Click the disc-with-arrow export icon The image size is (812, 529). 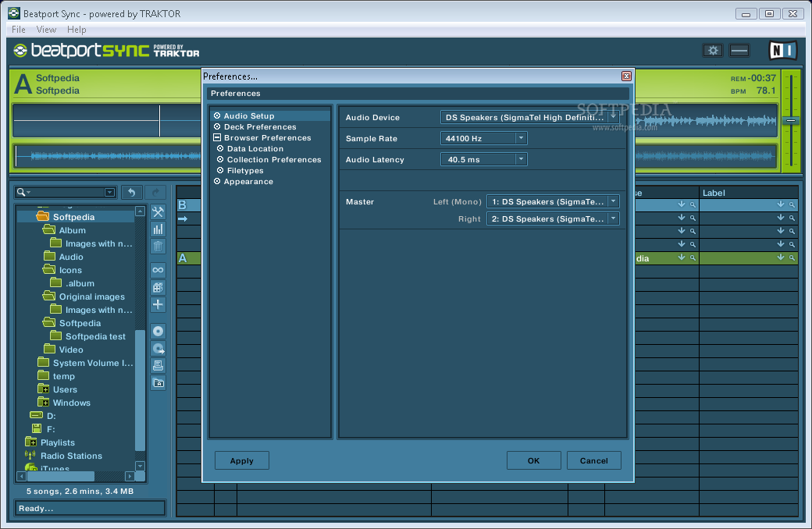point(158,348)
